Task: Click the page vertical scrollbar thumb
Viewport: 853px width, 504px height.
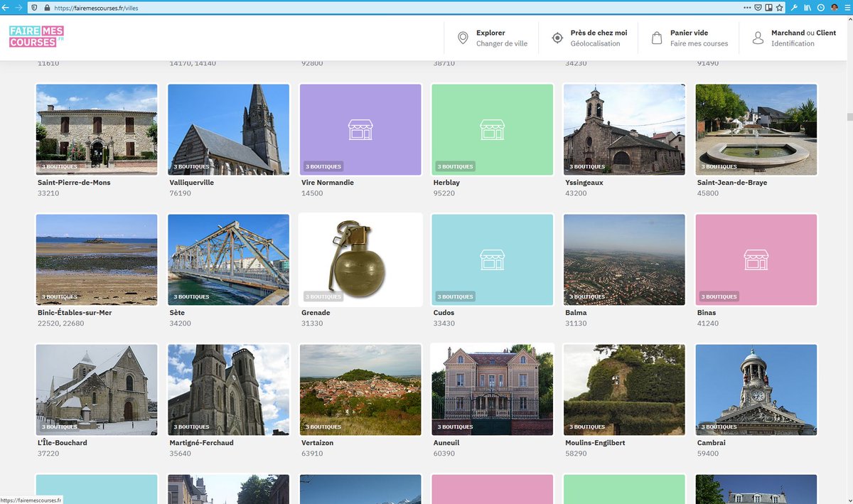Action: [x=849, y=117]
